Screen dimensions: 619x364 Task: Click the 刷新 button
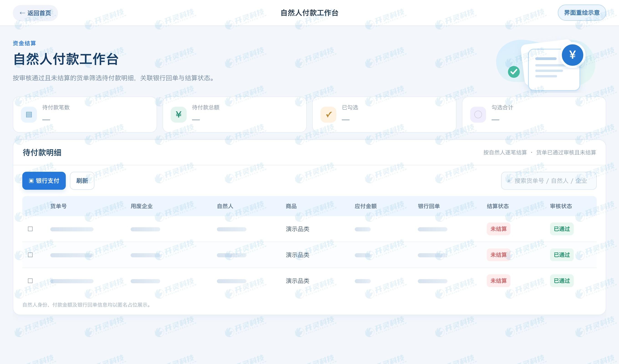coord(82,181)
